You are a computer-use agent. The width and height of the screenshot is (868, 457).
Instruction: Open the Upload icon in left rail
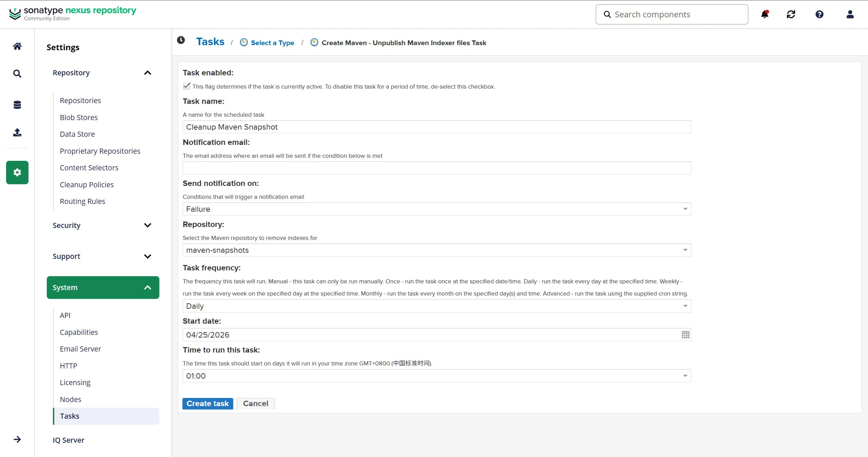[17, 132]
